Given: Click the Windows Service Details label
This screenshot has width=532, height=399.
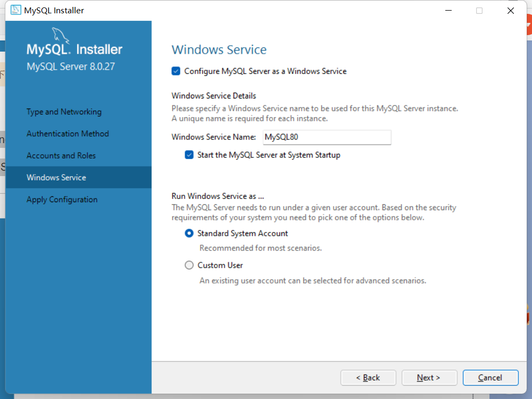Looking at the screenshot, I should (214, 96).
